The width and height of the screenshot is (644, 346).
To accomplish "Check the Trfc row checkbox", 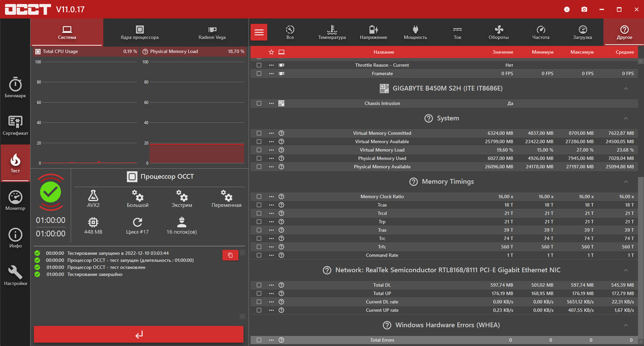I will 259,247.
